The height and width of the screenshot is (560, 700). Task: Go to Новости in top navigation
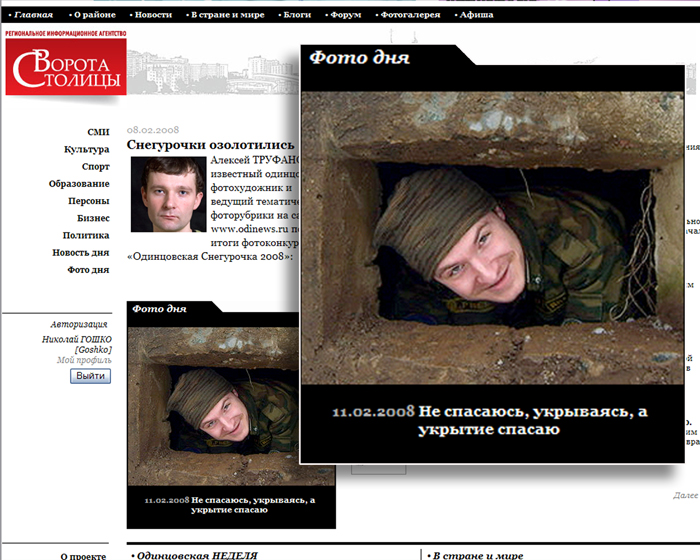click(x=153, y=15)
